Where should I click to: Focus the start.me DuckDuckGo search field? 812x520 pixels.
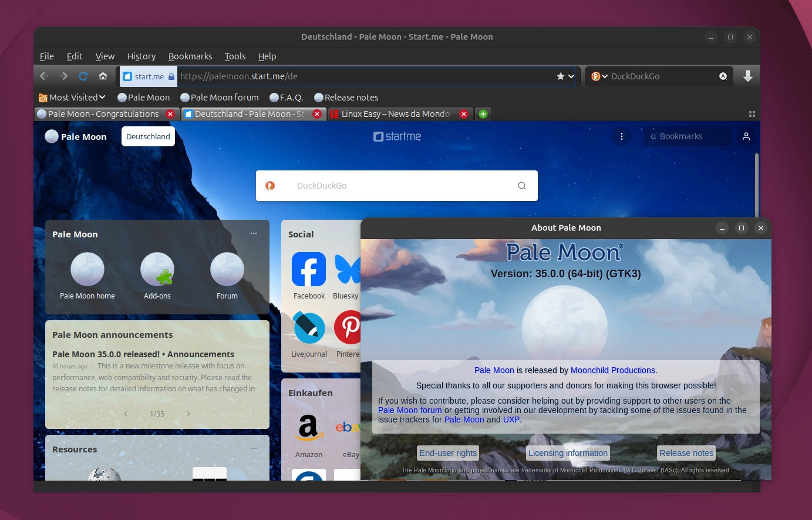tap(397, 186)
